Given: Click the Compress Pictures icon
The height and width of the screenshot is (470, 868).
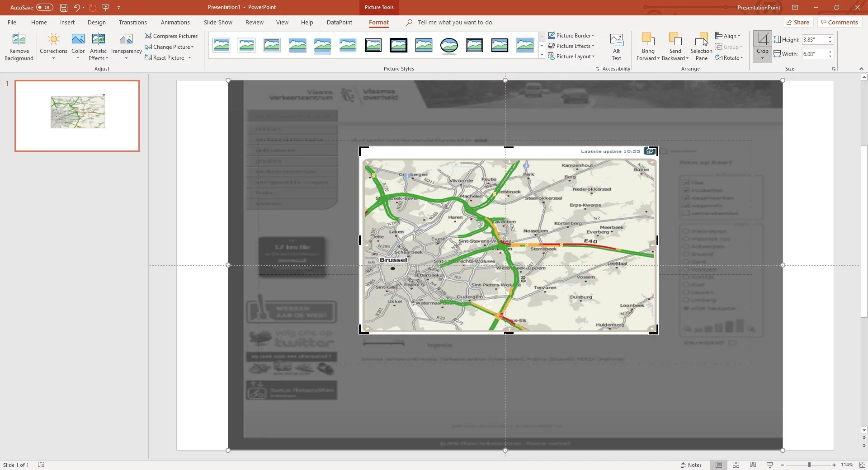Looking at the screenshot, I should (x=148, y=36).
